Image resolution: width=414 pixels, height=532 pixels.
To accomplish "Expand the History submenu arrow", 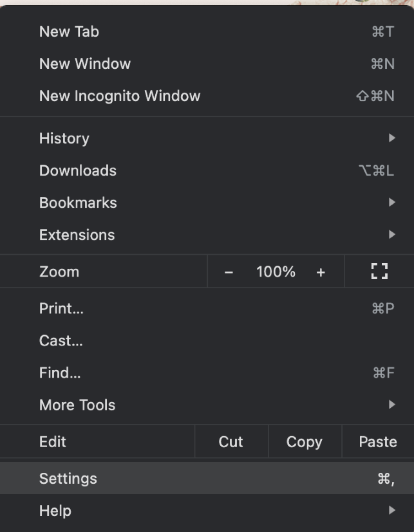I will pos(391,138).
